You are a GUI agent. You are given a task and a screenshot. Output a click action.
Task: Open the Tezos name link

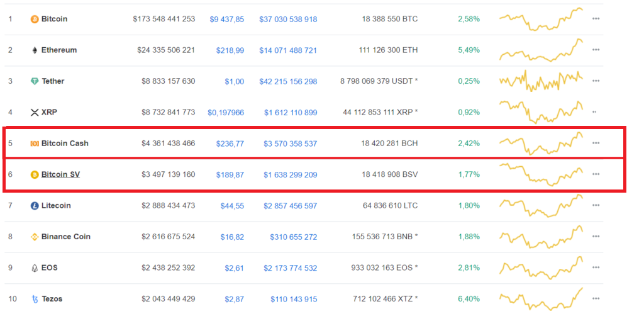[x=52, y=299]
